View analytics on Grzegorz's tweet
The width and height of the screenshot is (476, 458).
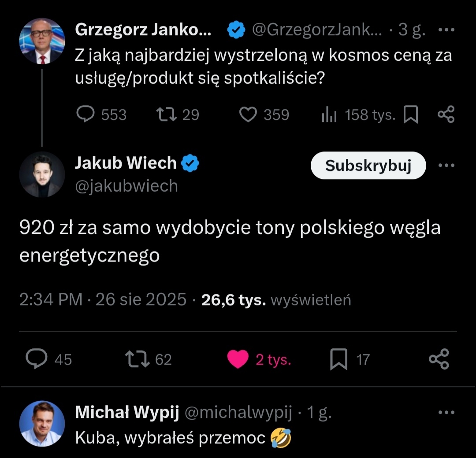tap(329, 115)
